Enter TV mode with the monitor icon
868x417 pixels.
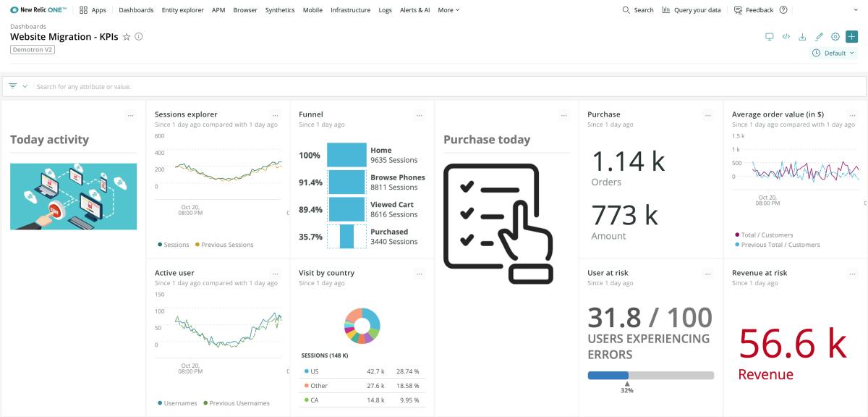click(x=770, y=37)
